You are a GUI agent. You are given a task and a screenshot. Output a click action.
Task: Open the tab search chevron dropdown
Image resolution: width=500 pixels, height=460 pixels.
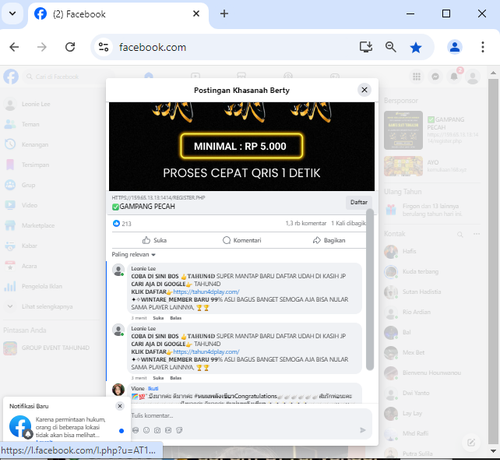tap(12, 14)
